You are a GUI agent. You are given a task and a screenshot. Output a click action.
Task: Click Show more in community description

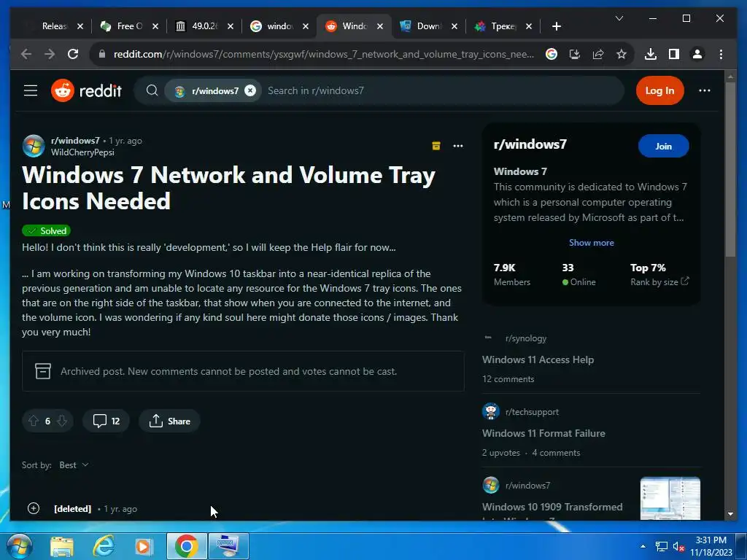tap(591, 243)
